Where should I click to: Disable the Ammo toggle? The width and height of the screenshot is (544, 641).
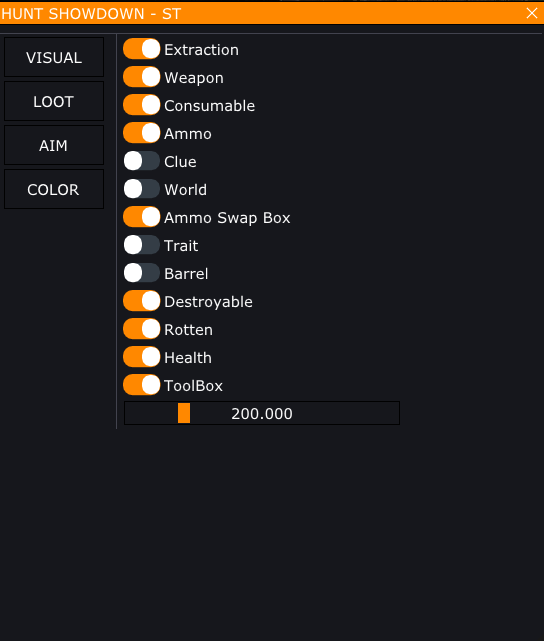pos(141,133)
